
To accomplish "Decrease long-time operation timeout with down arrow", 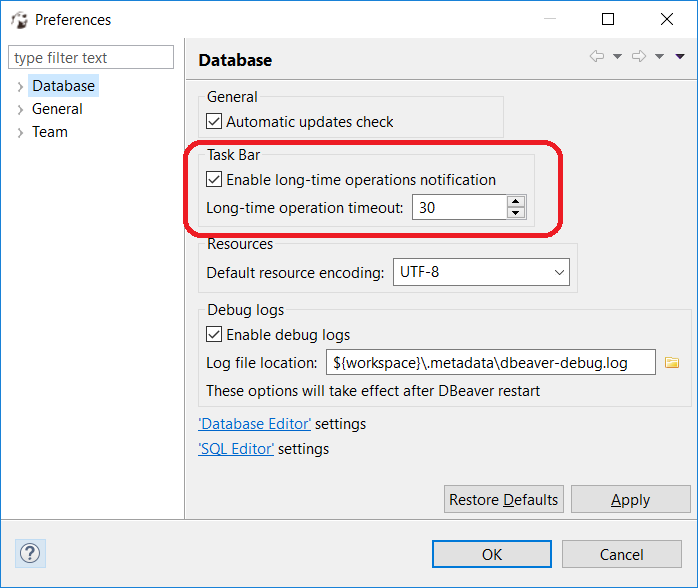I will coord(516,213).
